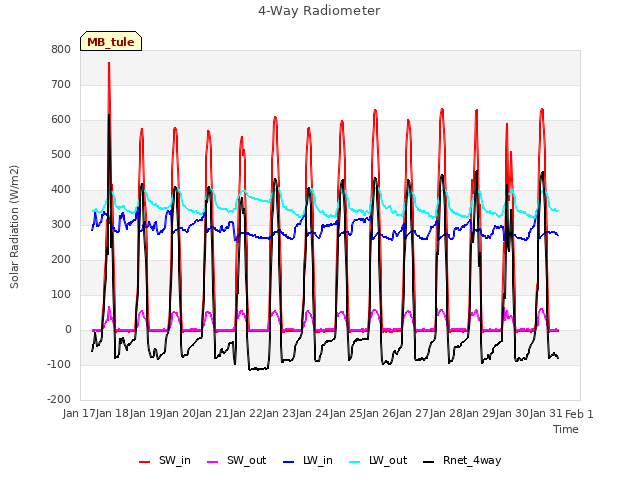Image resolution: width=640 pixels, height=480 pixels.
Task: Click the 200 y-axis tick label
Action: [x=61, y=260]
